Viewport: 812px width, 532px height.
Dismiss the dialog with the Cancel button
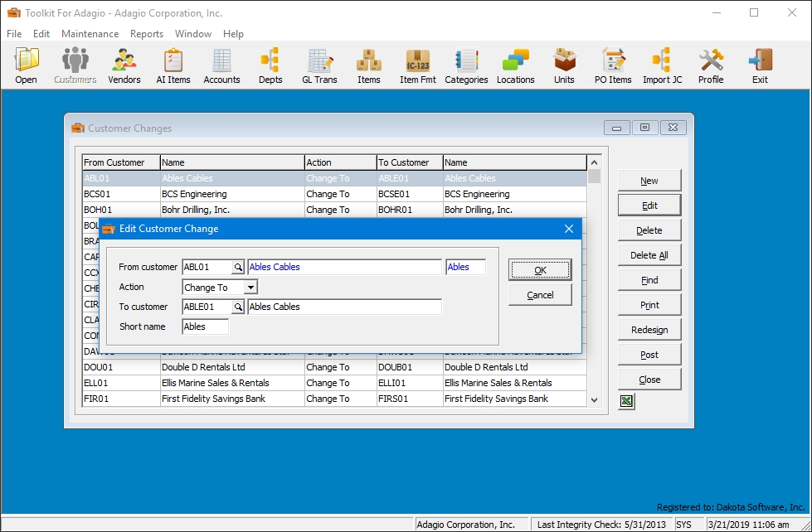point(540,295)
